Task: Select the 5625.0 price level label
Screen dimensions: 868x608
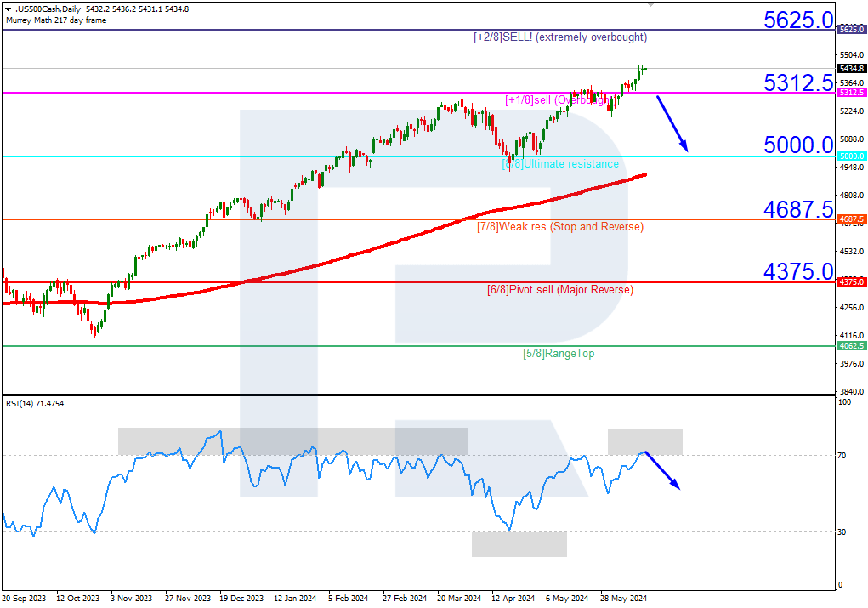Action: [799, 19]
